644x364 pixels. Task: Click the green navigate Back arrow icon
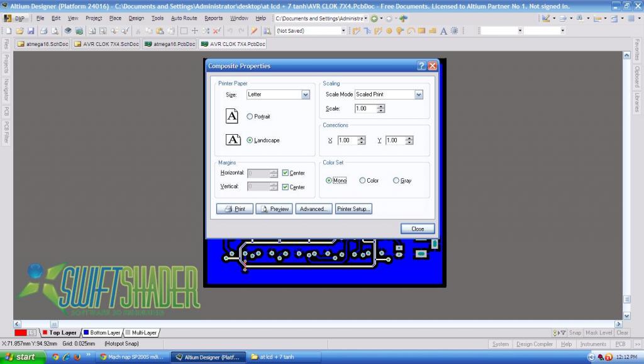coord(374,18)
